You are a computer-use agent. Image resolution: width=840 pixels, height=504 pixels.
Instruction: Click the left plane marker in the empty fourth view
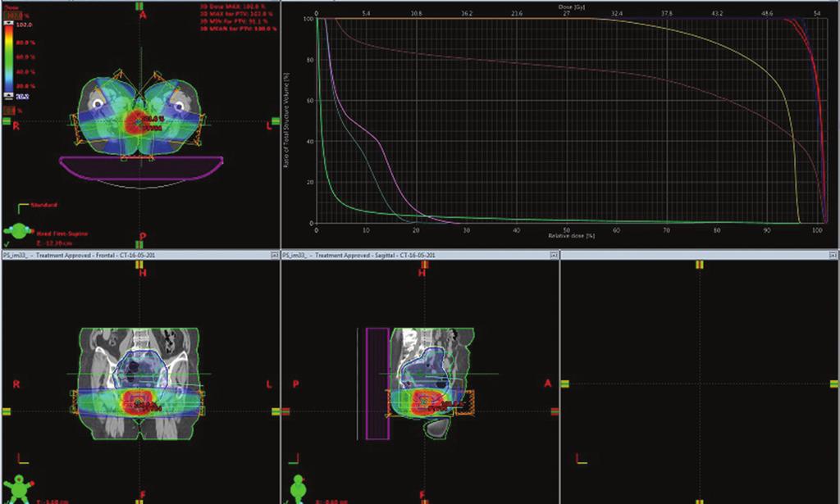(x=564, y=384)
